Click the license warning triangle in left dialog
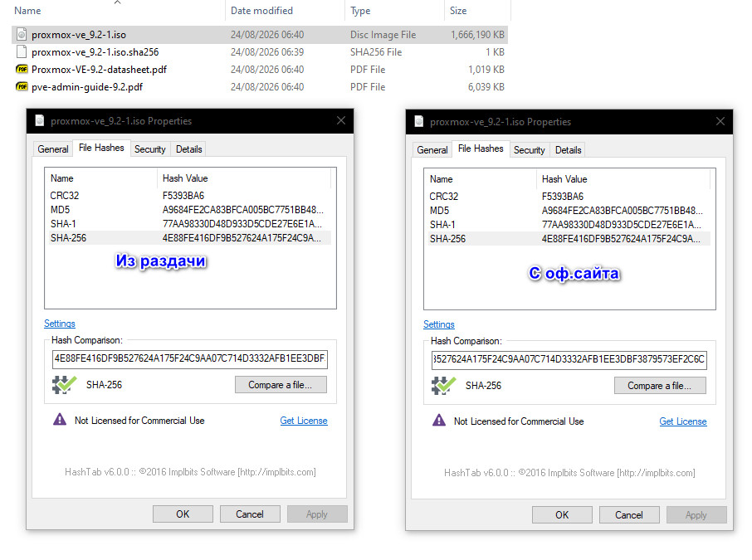This screenshot has height=560, width=752. coord(60,420)
